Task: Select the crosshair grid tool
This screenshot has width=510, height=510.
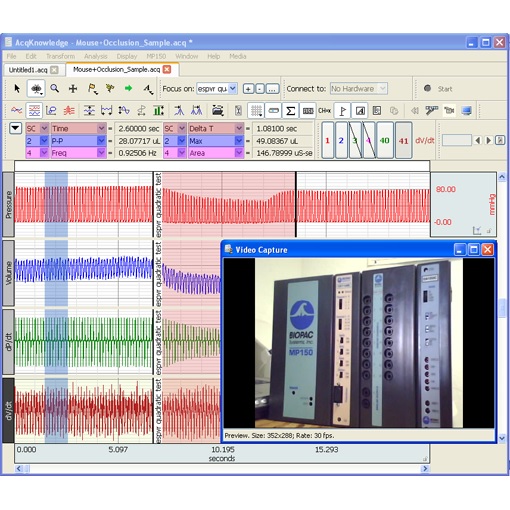Action: tap(73, 88)
